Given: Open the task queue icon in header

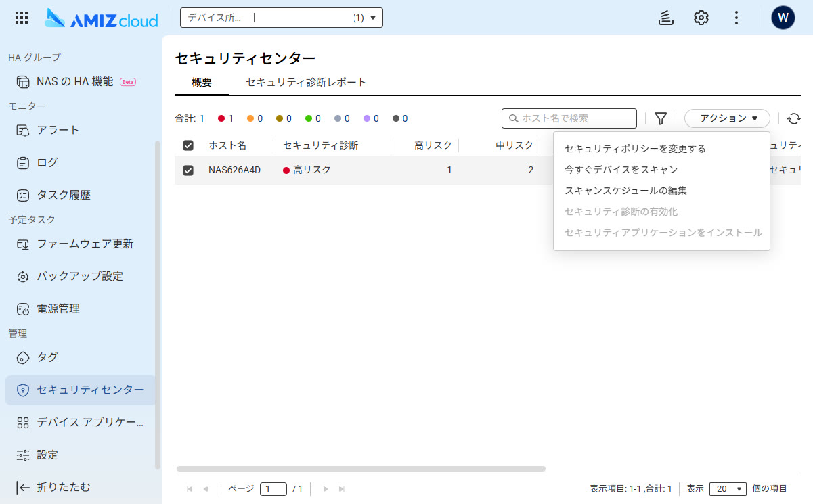Looking at the screenshot, I should click(x=665, y=18).
